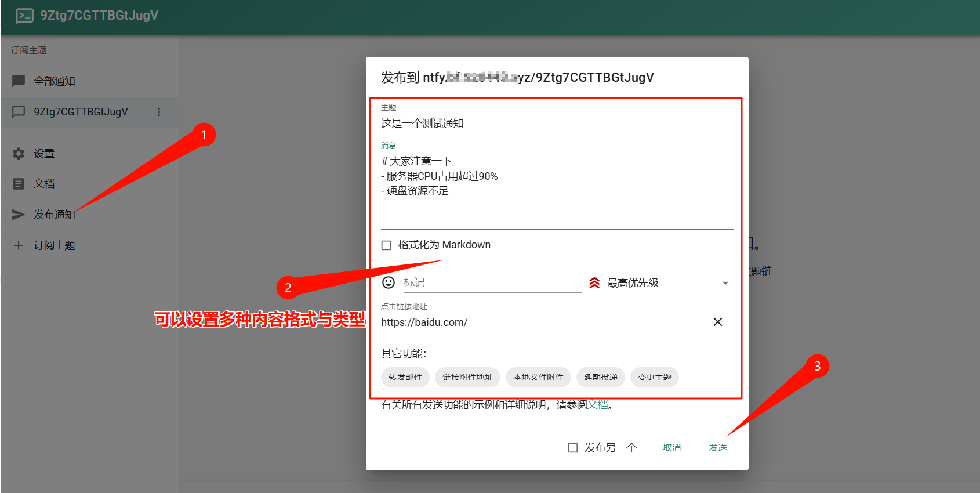Image resolution: width=980 pixels, height=493 pixels.
Task: Select 全部通知 in the sidebar
Action: point(89,81)
